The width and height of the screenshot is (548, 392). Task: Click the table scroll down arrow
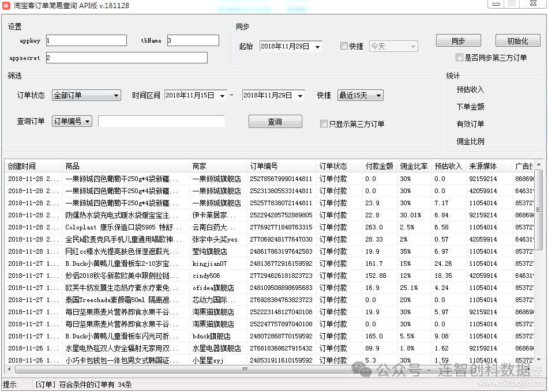(539, 360)
